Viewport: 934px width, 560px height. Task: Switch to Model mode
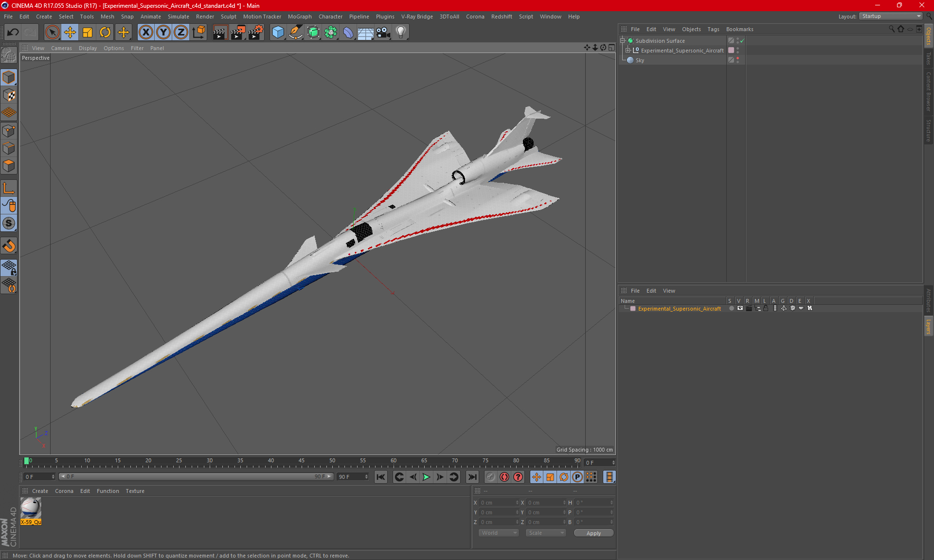[9, 77]
